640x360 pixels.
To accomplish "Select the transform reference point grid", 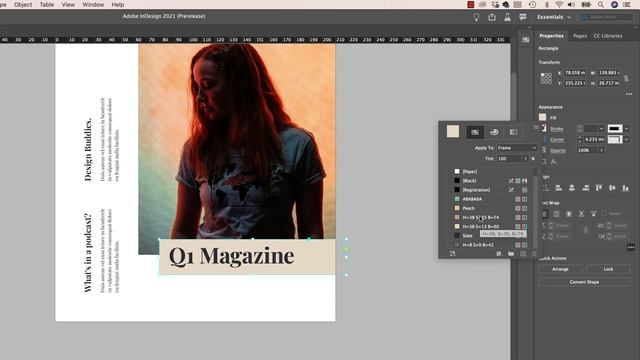I will (546, 78).
